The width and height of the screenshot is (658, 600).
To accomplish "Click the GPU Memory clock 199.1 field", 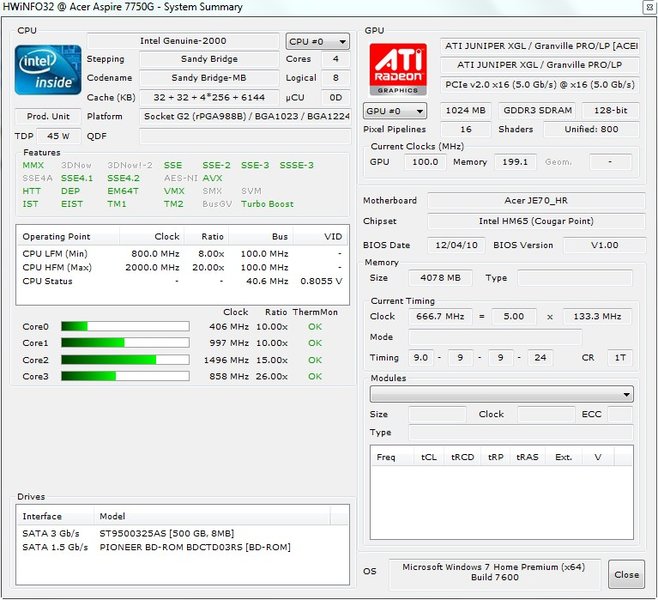I will coord(515,162).
